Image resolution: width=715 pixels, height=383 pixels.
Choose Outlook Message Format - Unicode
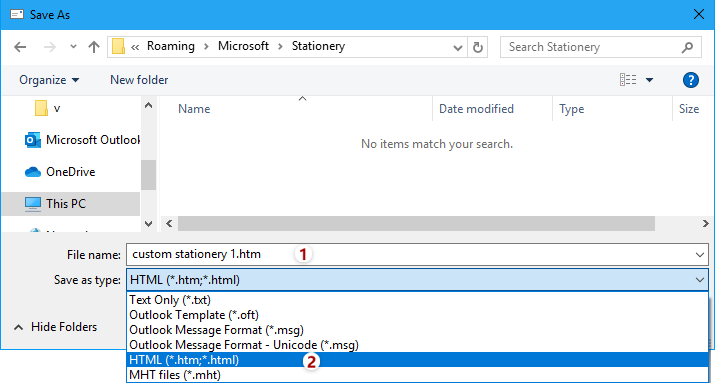point(417,345)
